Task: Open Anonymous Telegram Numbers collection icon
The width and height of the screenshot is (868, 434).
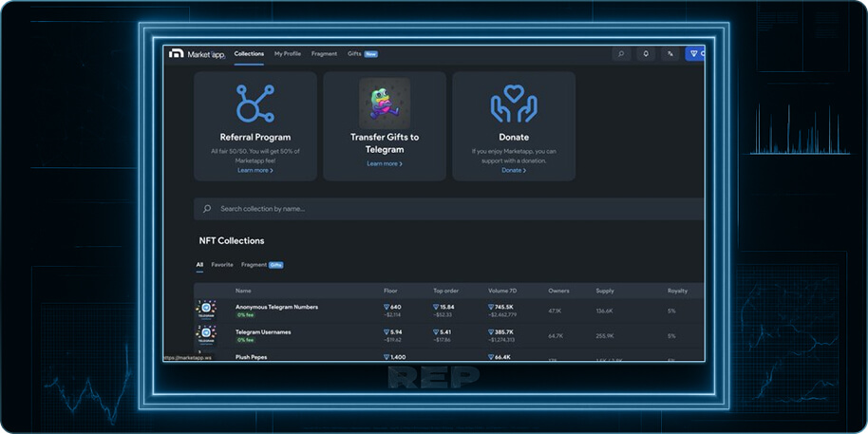Action: 206,311
